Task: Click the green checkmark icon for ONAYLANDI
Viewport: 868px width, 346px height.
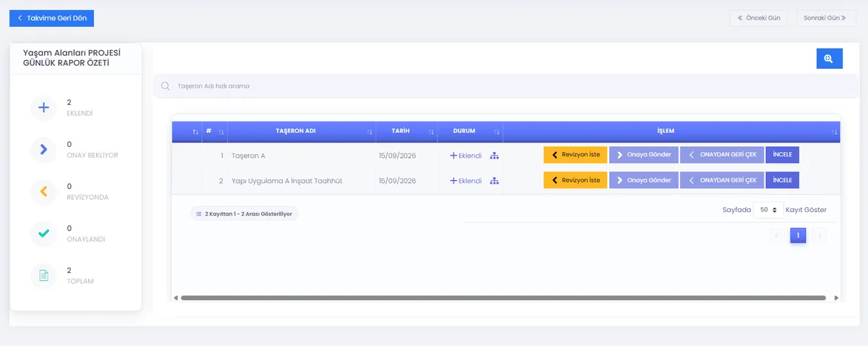Action: click(43, 234)
